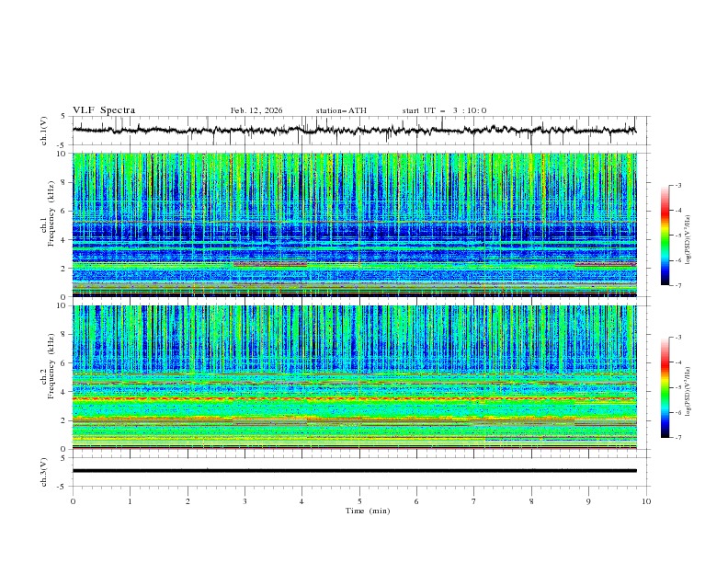
Task: Click the log(PSD) label beside ch.2 color bar
Action: coord(688,392)
